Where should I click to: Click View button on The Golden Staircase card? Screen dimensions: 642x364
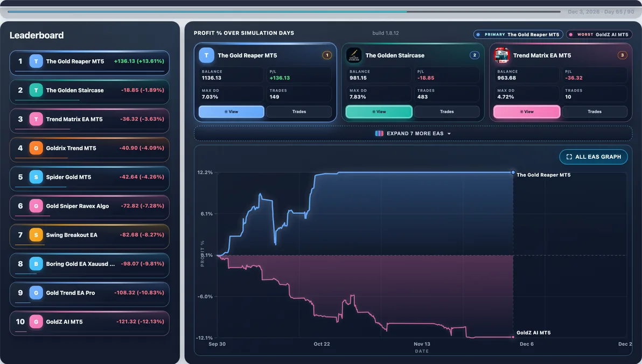click(x=379, y=111)
